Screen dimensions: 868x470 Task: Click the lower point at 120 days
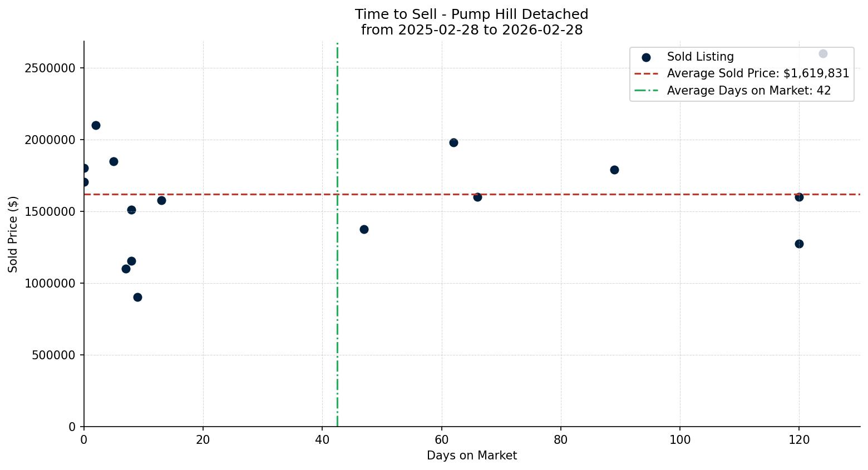tap(800, 243)
